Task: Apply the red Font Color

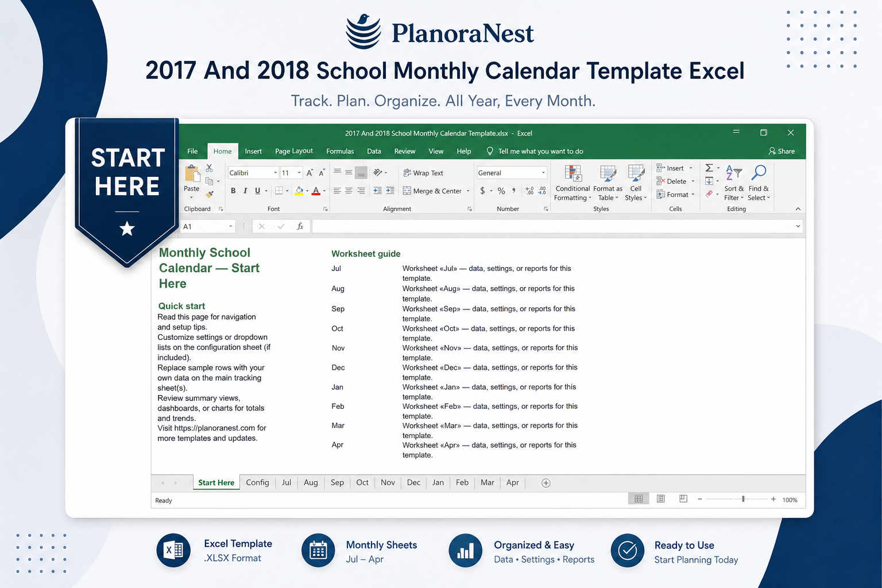Action: tap(316, 191)
